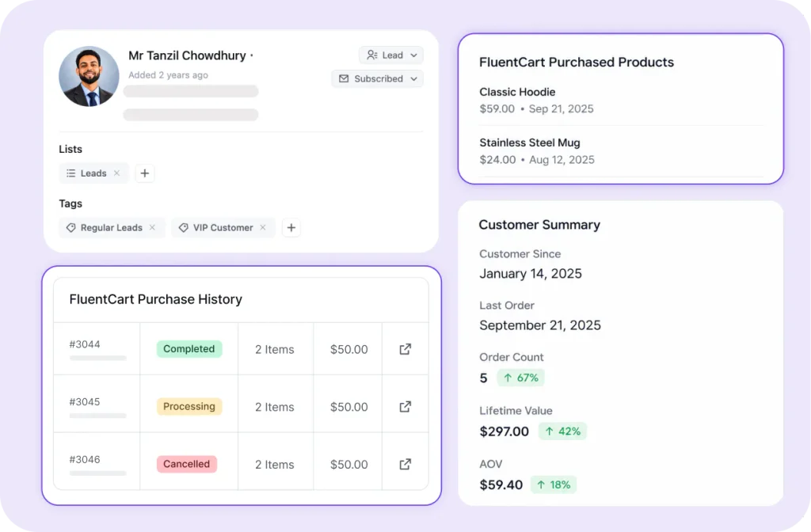Image resolution: width=811 pixels, height=532 pixels.
Task: Click the Processing status badge
Action: pos(189,406)
